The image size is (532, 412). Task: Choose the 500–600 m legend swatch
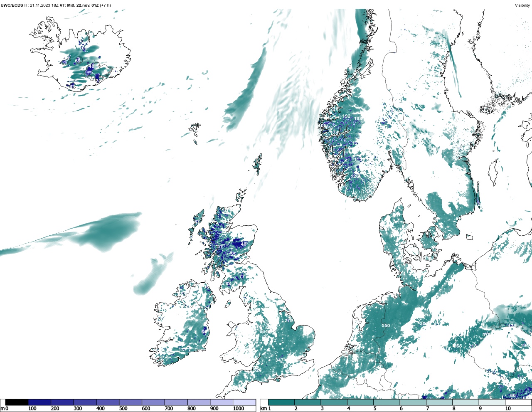pos(131,402)
